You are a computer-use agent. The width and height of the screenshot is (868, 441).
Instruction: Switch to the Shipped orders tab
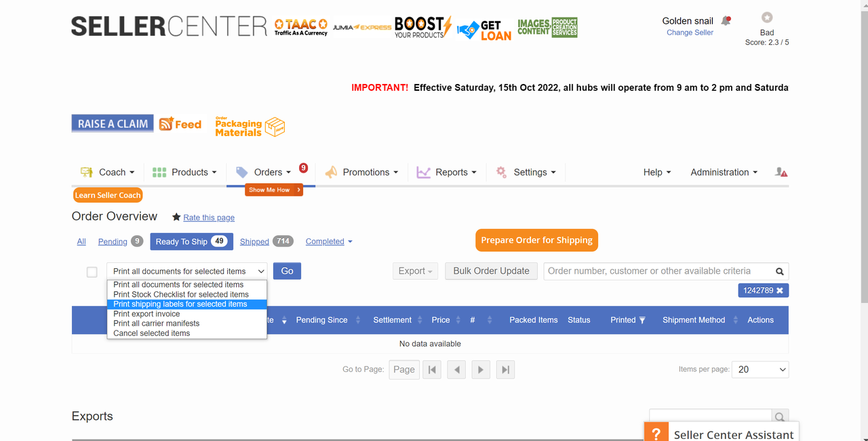[254, 242]
